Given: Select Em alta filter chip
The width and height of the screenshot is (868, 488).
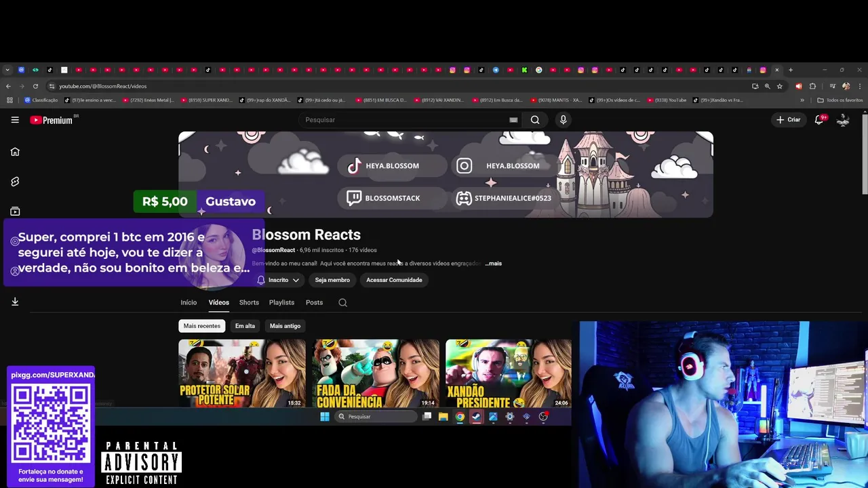Looking at the screenshot, I should point(245,326).
